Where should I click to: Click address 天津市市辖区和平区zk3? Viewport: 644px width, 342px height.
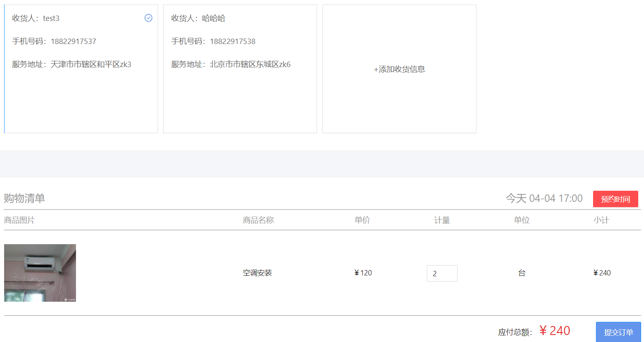tap(91, 64)
